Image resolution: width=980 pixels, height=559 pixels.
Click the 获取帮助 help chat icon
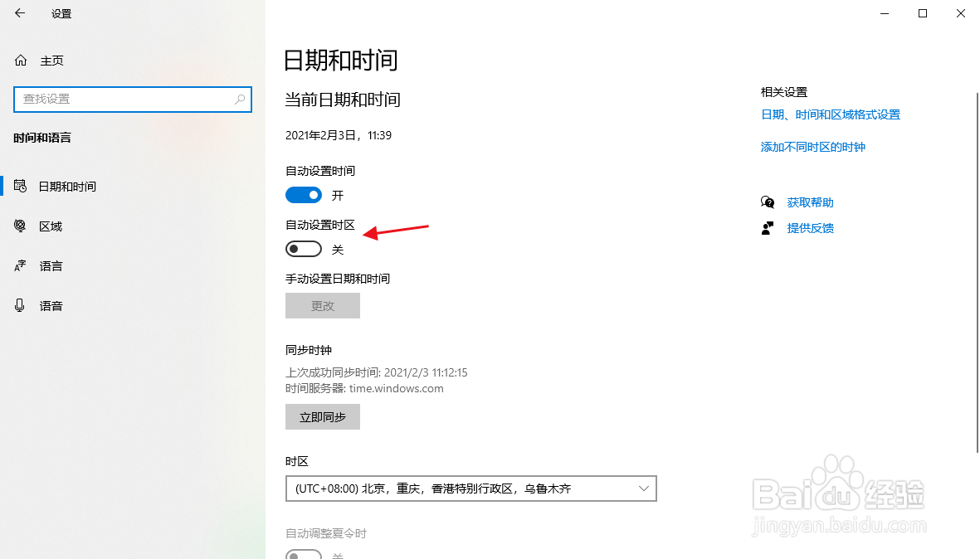[768, 202]
